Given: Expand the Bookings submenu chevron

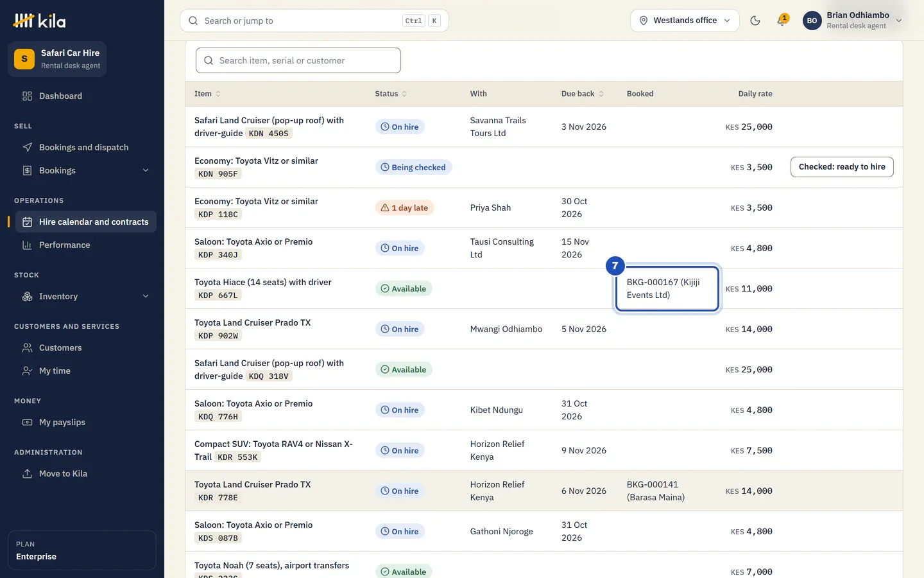Looking at the screenshot, I should click(146, 171).
